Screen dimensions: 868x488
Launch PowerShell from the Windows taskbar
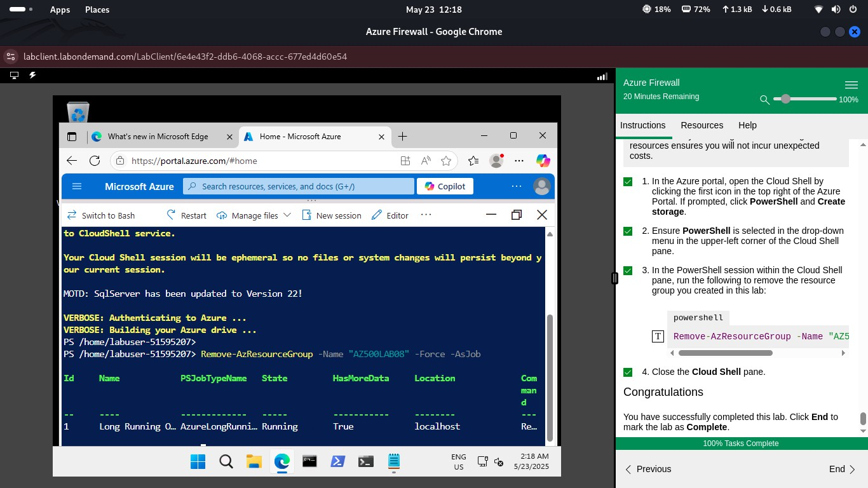[337, 461]
